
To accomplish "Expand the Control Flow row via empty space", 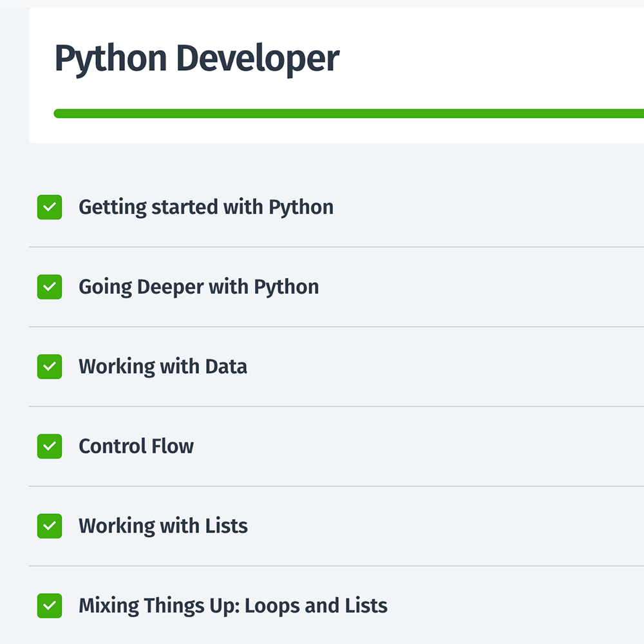I will [419, 446].
